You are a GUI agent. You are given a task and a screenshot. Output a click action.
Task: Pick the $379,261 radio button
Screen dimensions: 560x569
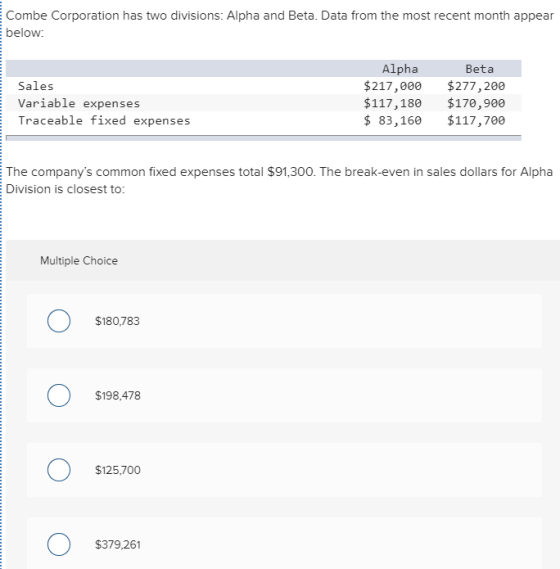pyautogui.click(x=59, y=544)
